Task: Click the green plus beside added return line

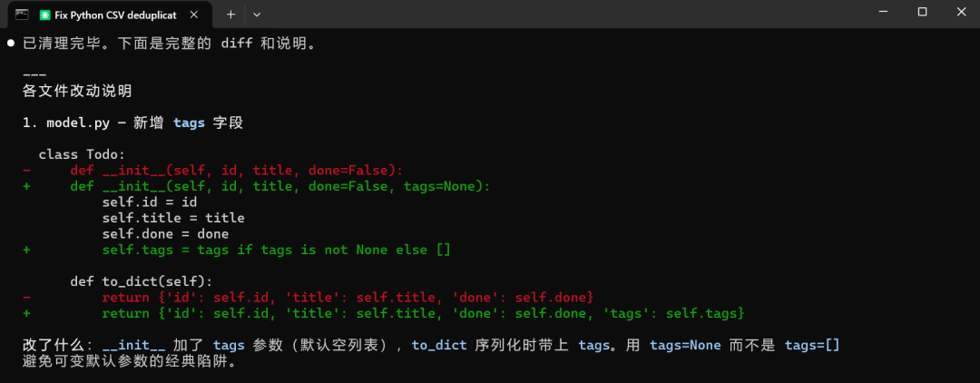Action: 27,313
